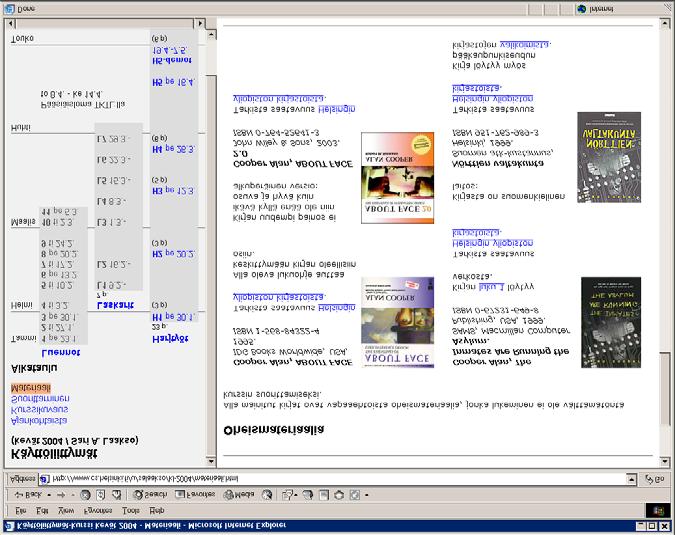Open the H5-demot link
The height and width of the screenshot is (535, 675).
172,60
